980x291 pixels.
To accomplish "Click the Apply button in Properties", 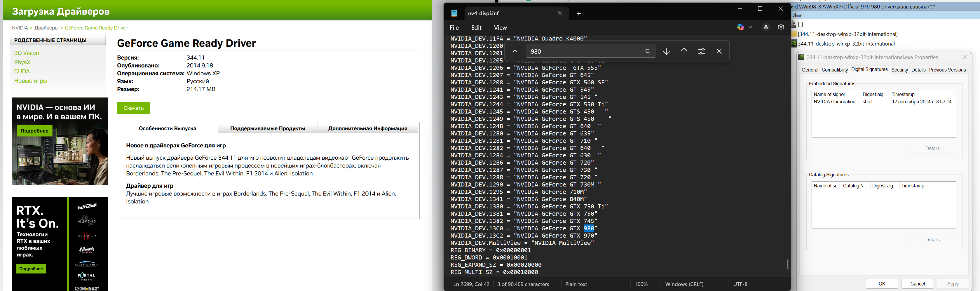I will point(953,284).
